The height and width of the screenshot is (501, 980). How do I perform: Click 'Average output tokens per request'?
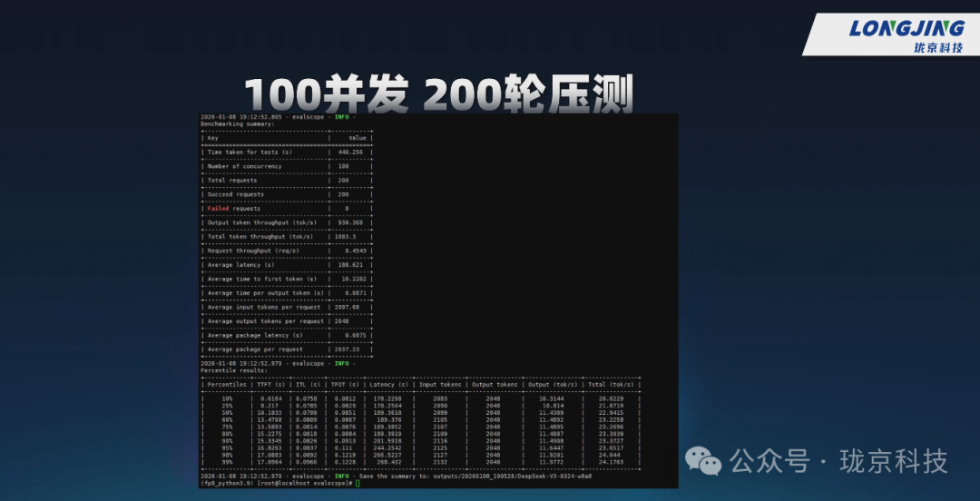click(266, 321)
